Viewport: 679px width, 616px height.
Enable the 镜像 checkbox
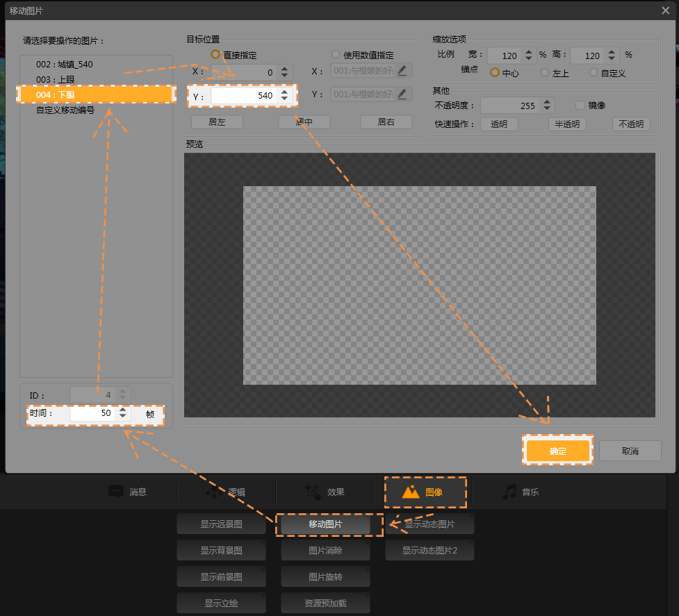[580, 105]
